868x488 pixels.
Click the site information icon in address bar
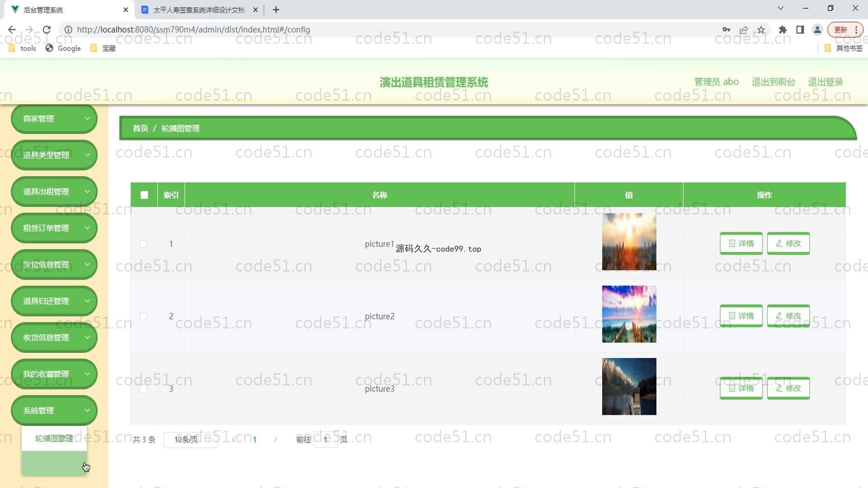pyautogui.click(x=68, y=29)
